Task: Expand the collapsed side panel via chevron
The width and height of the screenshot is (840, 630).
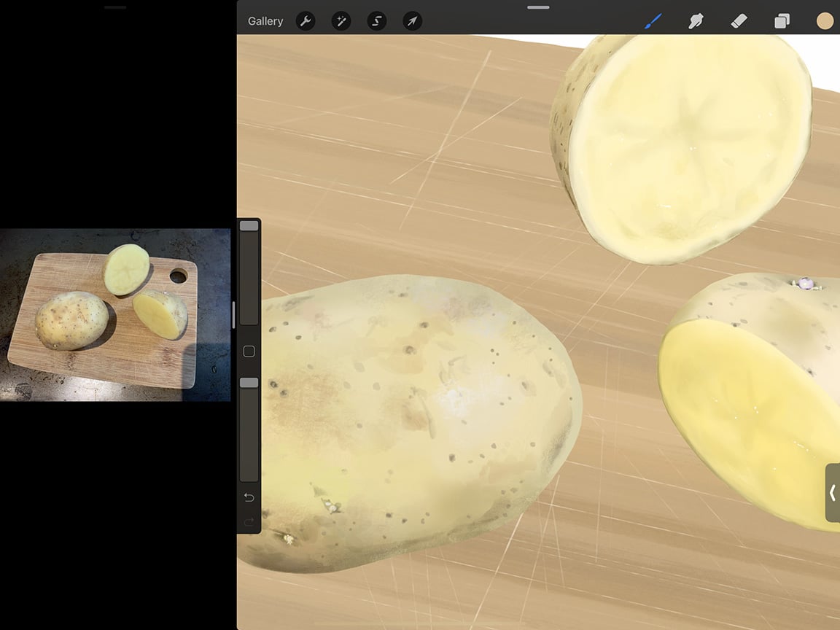Action: coord(832,493)
